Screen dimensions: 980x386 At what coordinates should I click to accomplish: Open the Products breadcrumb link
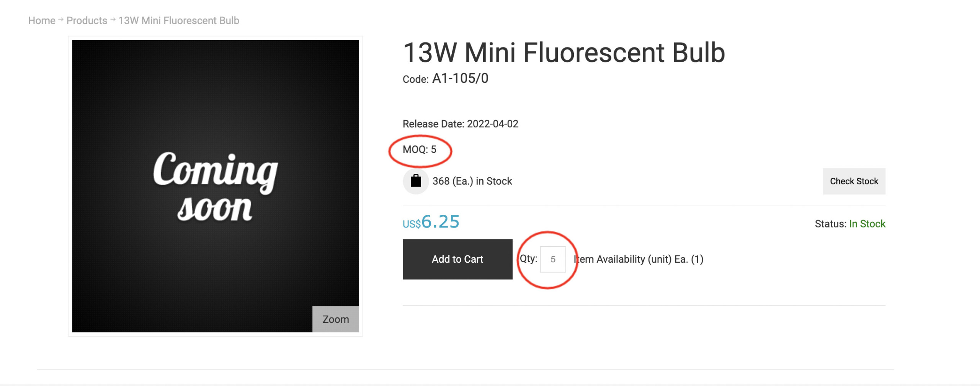coord(87,21)
